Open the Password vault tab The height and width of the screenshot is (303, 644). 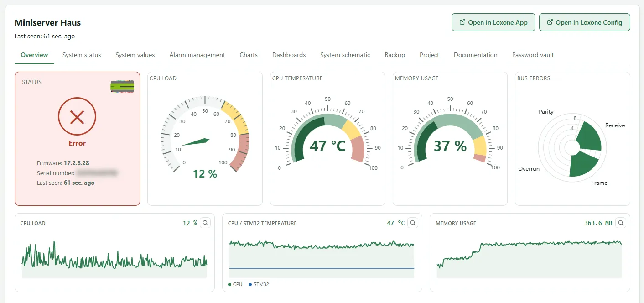(533, 55)
